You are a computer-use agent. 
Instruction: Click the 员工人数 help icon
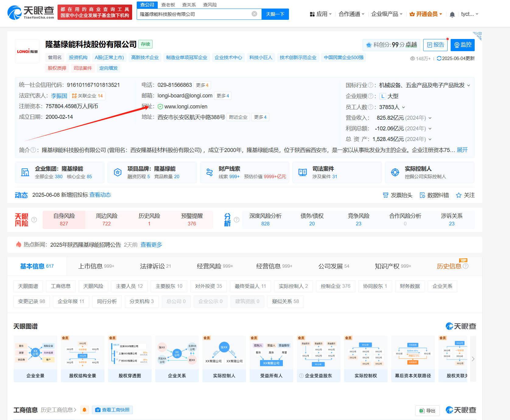[371, 107]
